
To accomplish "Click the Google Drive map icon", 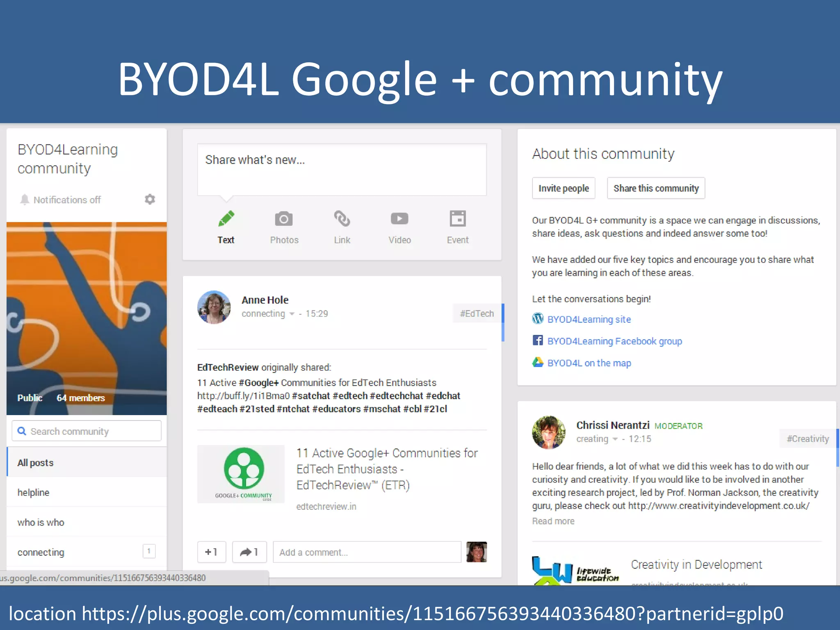I will (x=538, y=362).
